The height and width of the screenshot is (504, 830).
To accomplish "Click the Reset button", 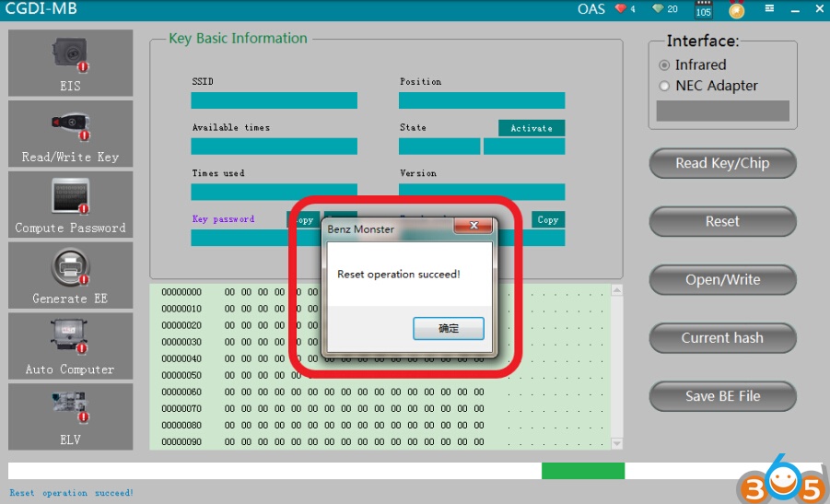I will (722, 221).
